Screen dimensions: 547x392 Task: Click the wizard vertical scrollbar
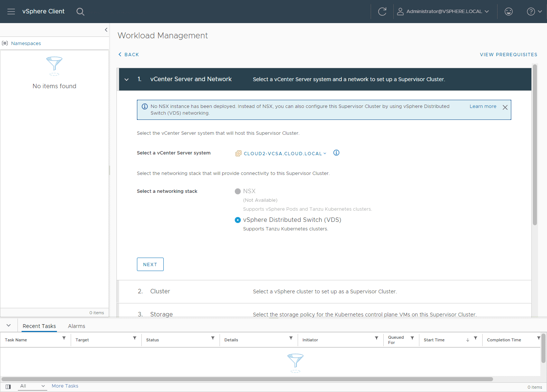[535, 145]
